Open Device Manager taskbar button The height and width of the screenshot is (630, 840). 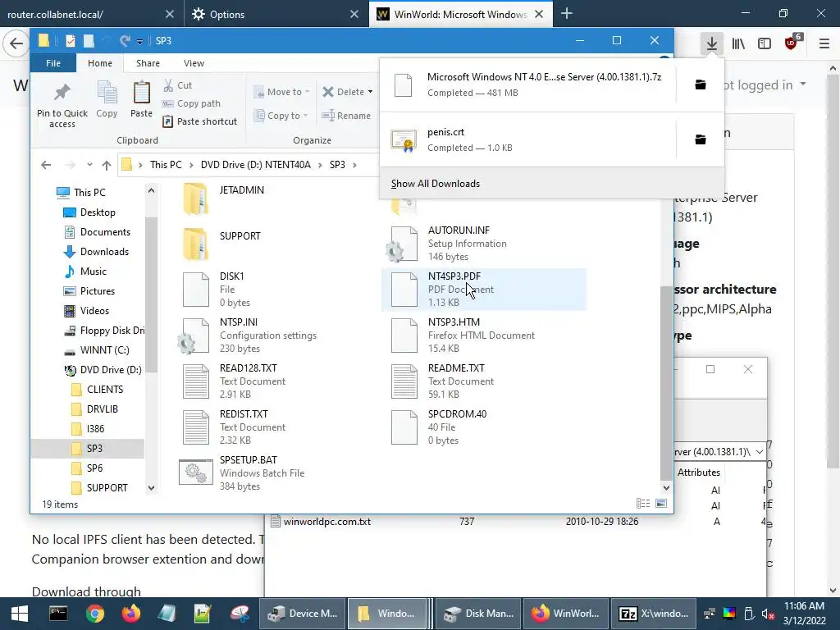[x=303, y=614]
